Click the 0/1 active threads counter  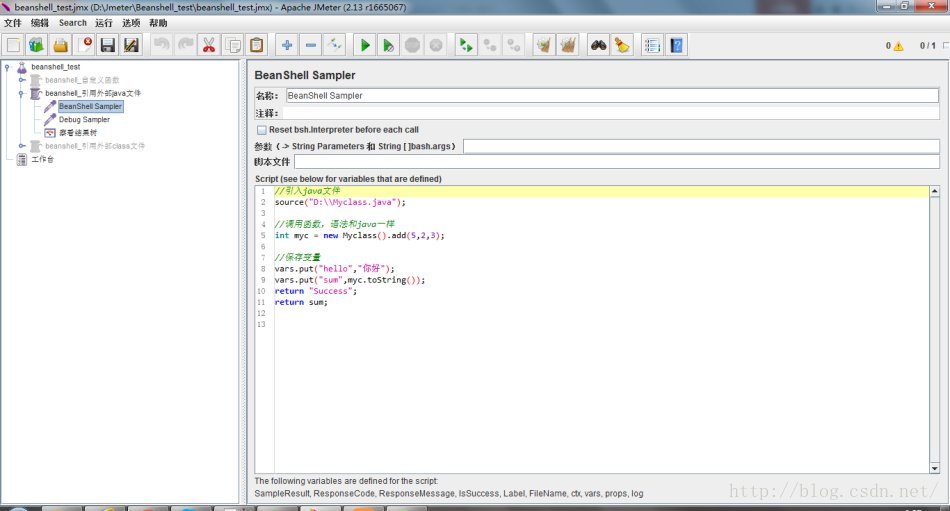[x=928, y=46]
